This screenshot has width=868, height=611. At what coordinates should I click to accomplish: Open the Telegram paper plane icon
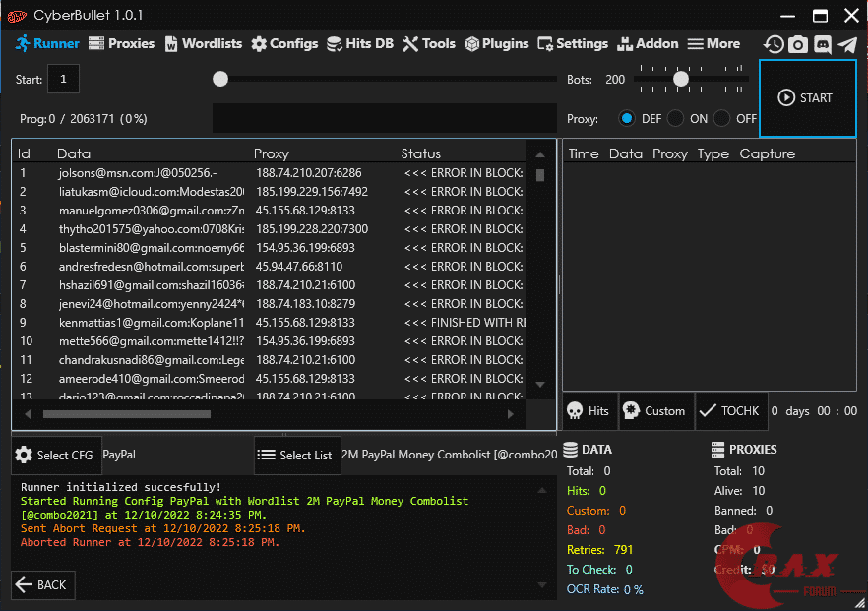tap(846, 44)
